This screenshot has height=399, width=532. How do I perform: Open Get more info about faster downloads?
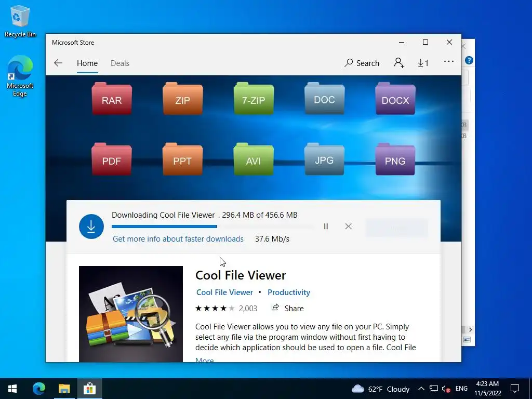(178, 239)
